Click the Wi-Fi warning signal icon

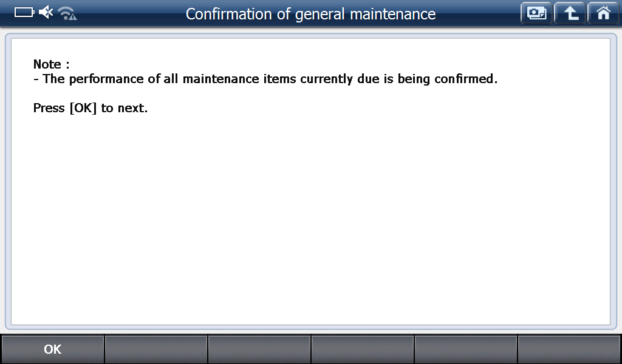click(67, 13)
